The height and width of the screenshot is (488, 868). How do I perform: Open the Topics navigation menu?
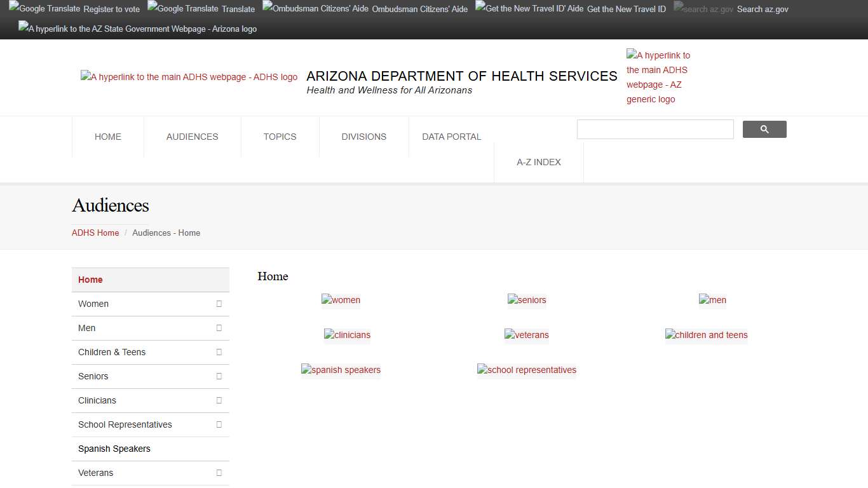(x=280, y=137)
